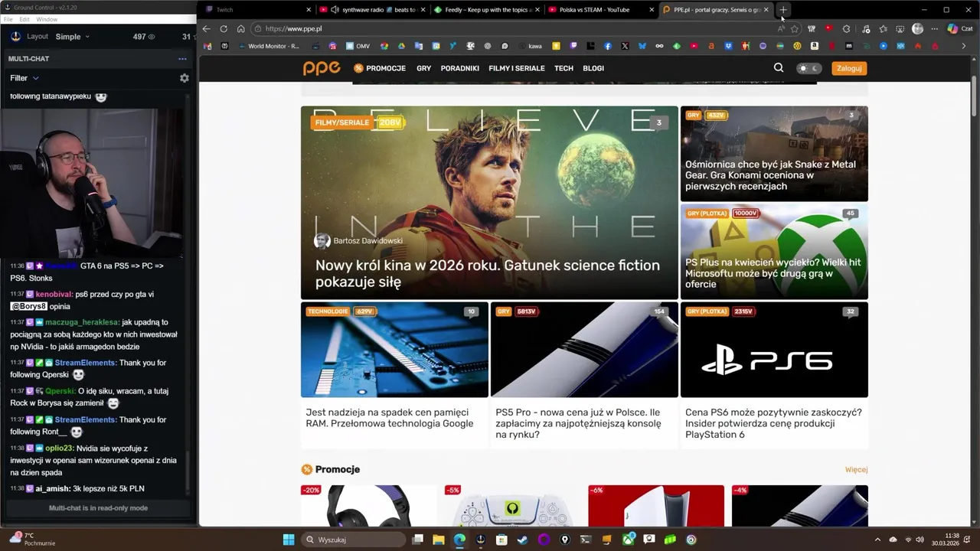
Task: Open Steam from the taskbar
Action: point(522,540)
